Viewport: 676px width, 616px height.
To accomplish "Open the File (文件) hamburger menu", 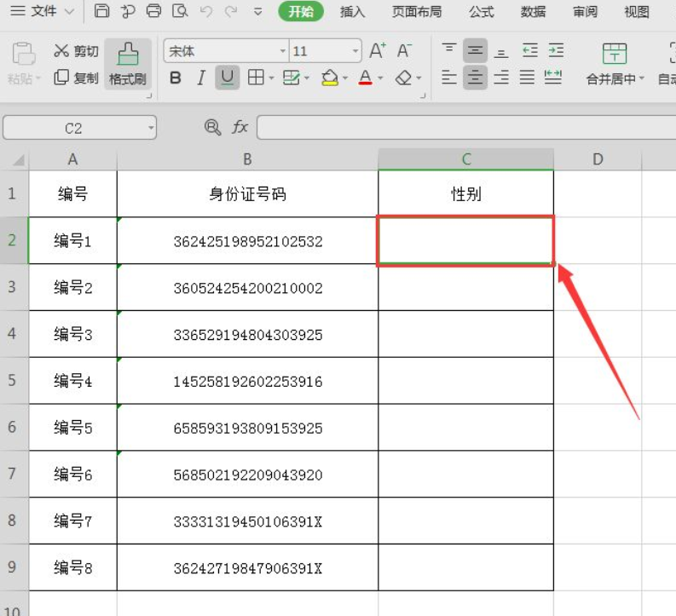I will (x=33, y=11).
